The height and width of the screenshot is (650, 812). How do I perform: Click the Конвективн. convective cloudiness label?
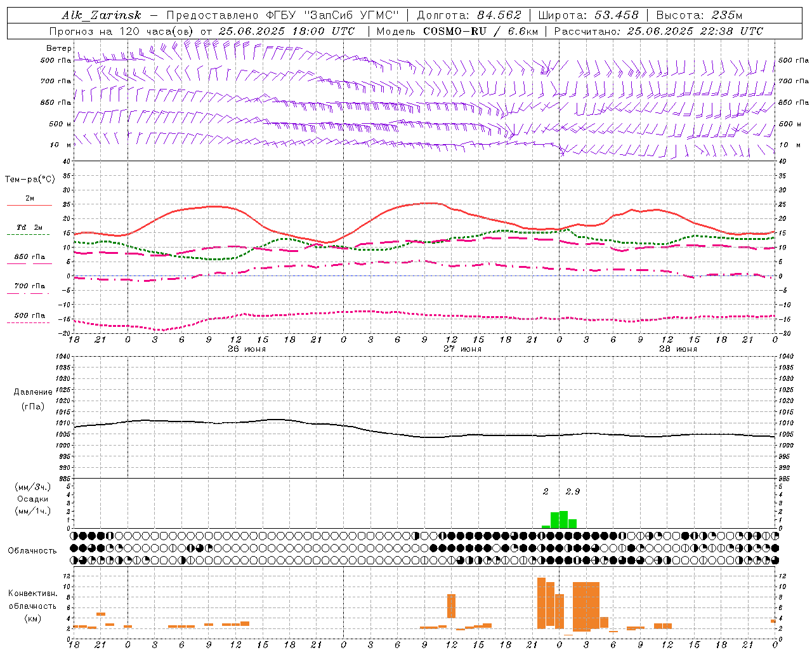pyautogui.click(x=33, y=594)
